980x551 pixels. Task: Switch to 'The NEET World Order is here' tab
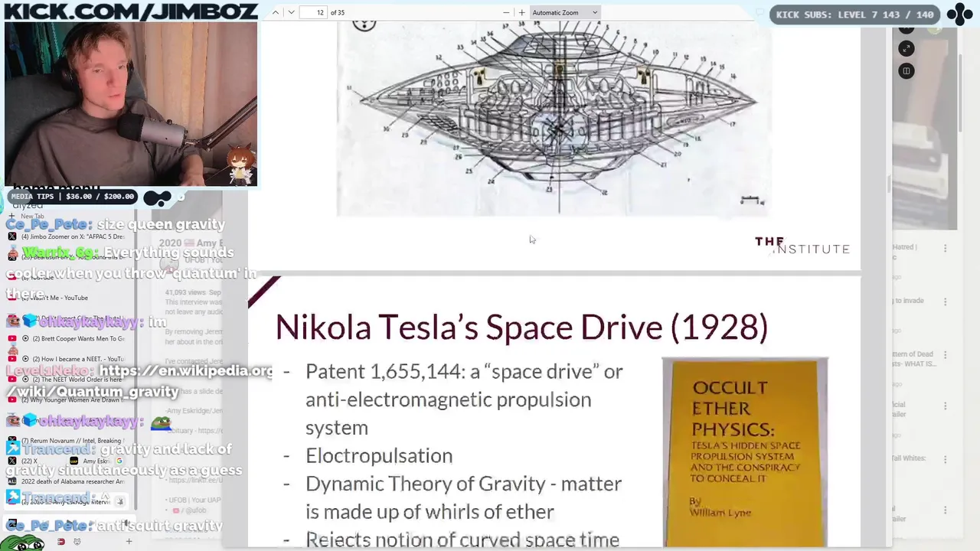(x=67, y=380)
